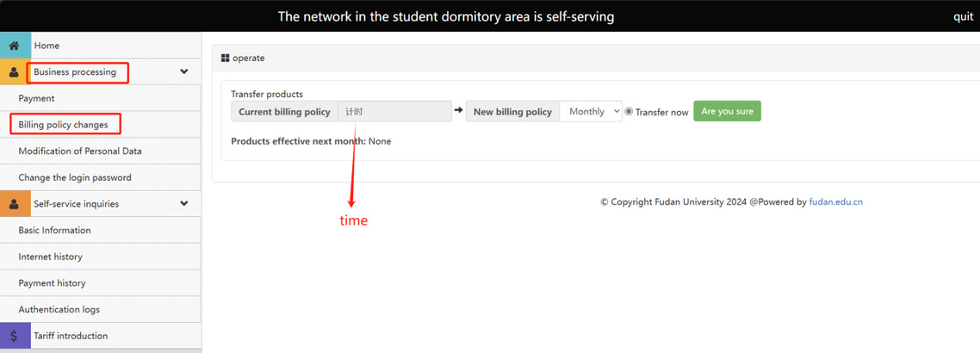The height and width of the screenshot is (353, 980).
Task: Click the Home house icon
Action: coord(14,46)
